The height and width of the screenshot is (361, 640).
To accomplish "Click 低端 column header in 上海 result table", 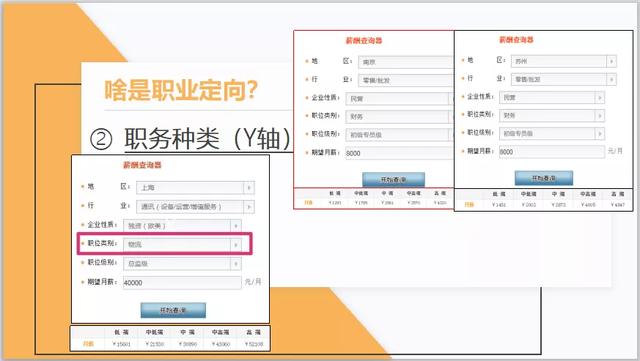I will 121,332.
